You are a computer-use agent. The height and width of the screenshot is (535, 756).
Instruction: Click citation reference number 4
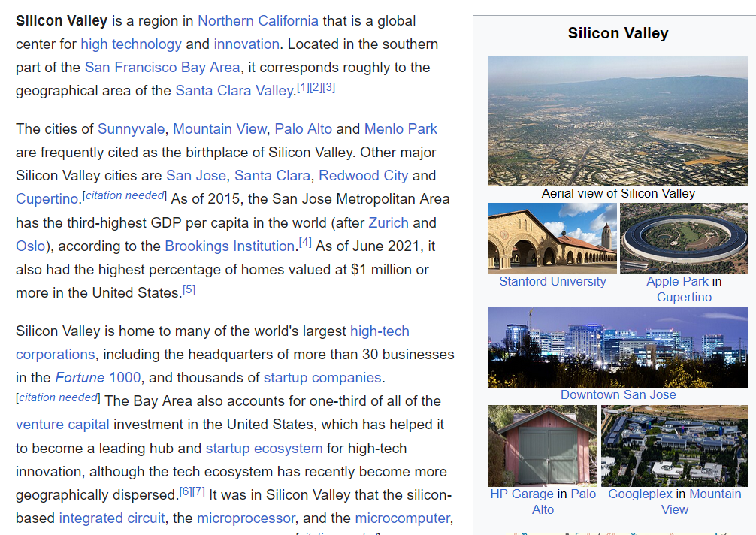click(305, 242)
